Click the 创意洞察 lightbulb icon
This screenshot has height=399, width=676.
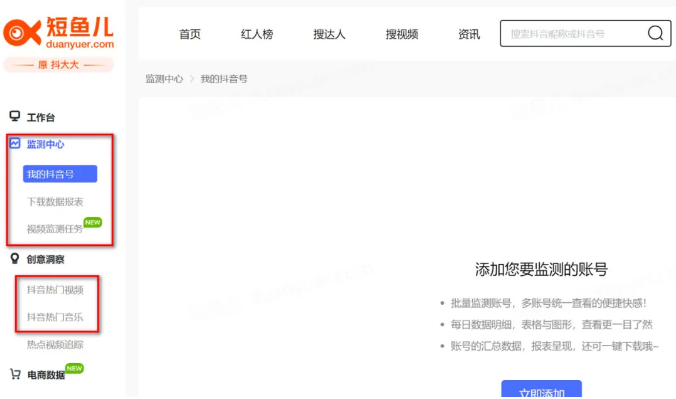pos(15,258)
